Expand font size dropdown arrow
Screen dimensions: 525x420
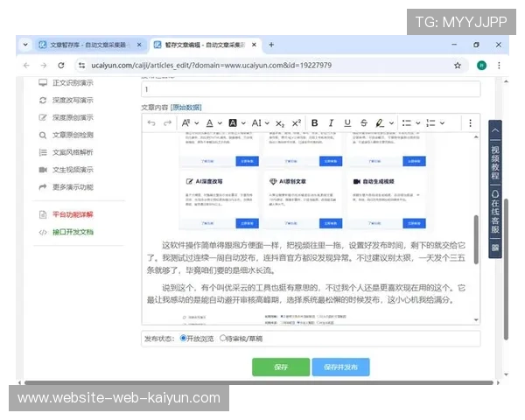[197, 123]
